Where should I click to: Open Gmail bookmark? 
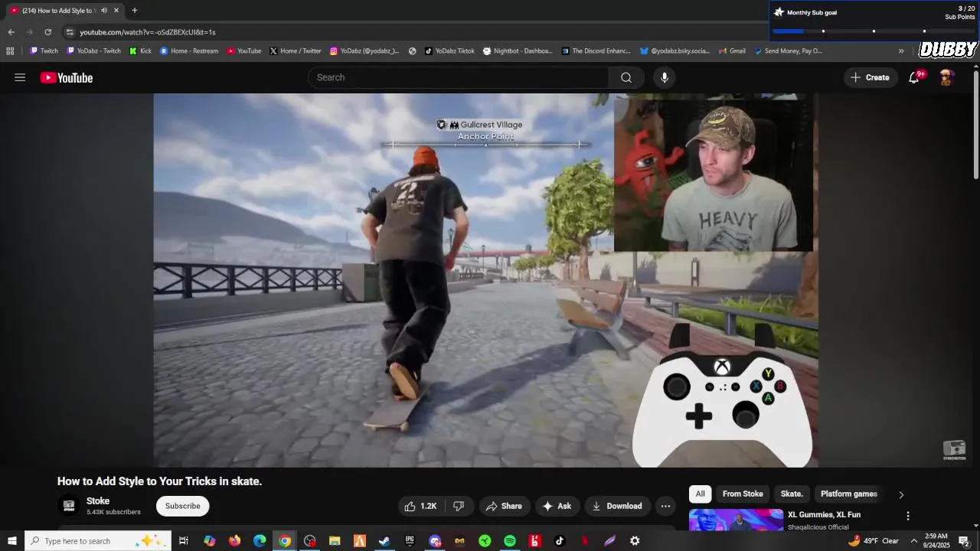coord(732,51)
